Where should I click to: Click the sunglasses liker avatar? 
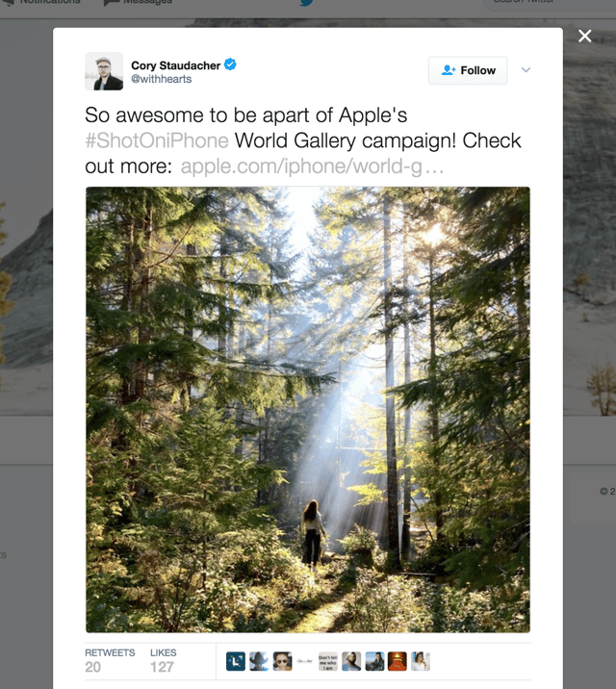(282, 661)
